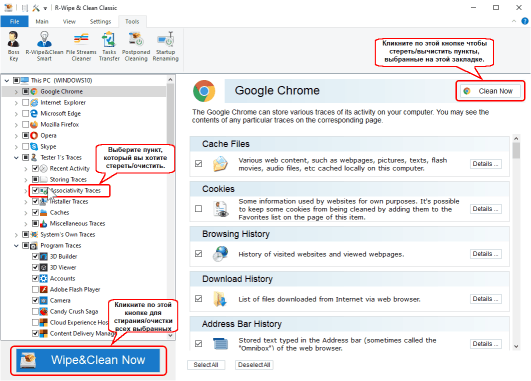This screenshot has width=531, height=381.
Task: Click the Microsoft Edge icon in tree
Action: pos(34,113)
